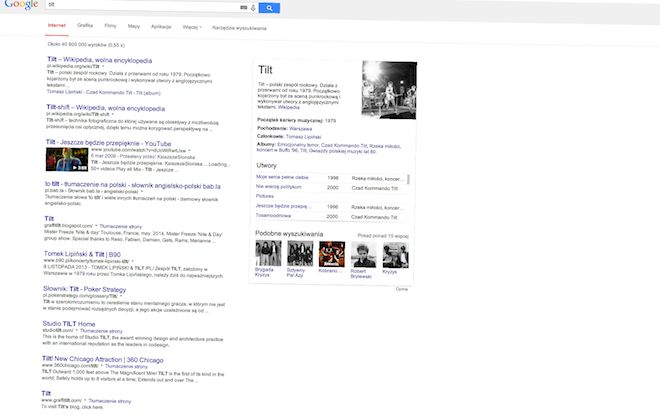Follow the 'Czad Kommando Tilt' sitelink under Wikipedia result
660x415 pixels.
point(109,92)
